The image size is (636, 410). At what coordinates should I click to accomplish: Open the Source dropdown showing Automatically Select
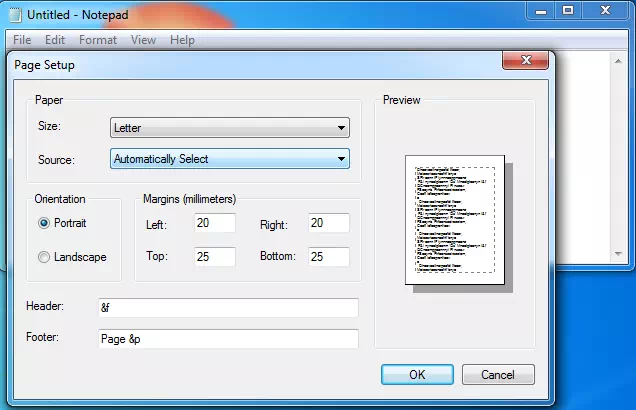[230, 159]
